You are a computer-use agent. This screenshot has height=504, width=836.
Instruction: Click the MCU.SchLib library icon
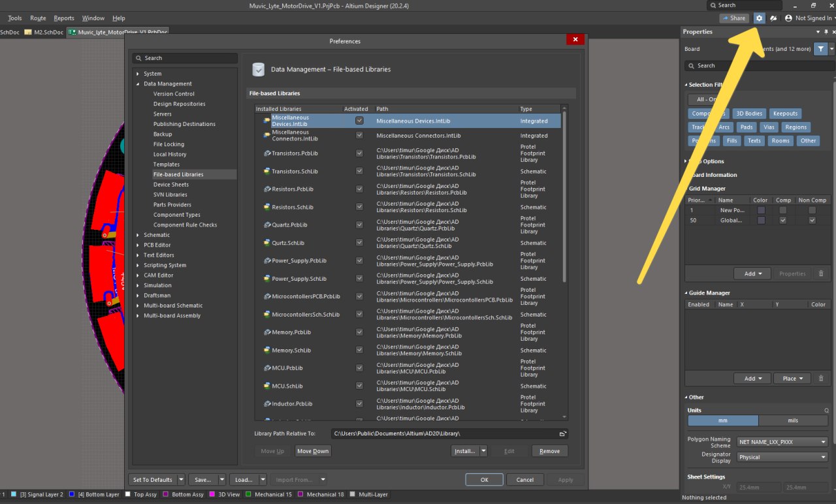tap(266, 386)
